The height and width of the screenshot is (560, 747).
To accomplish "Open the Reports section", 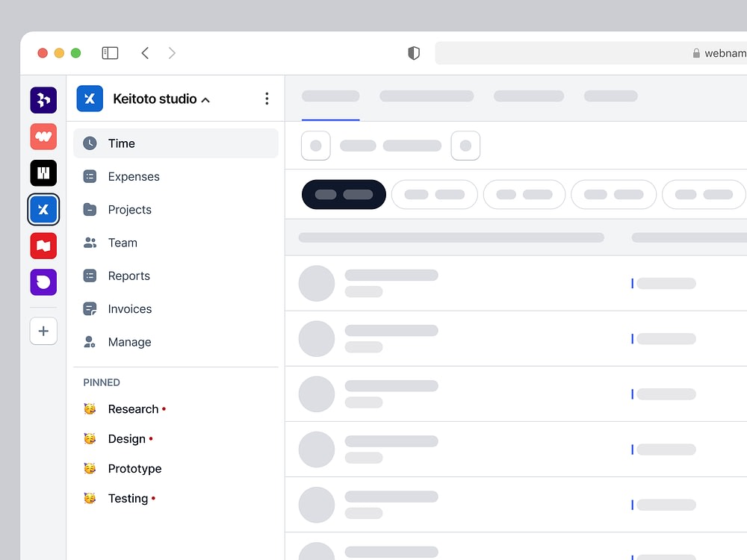I will tap(176, 276).
